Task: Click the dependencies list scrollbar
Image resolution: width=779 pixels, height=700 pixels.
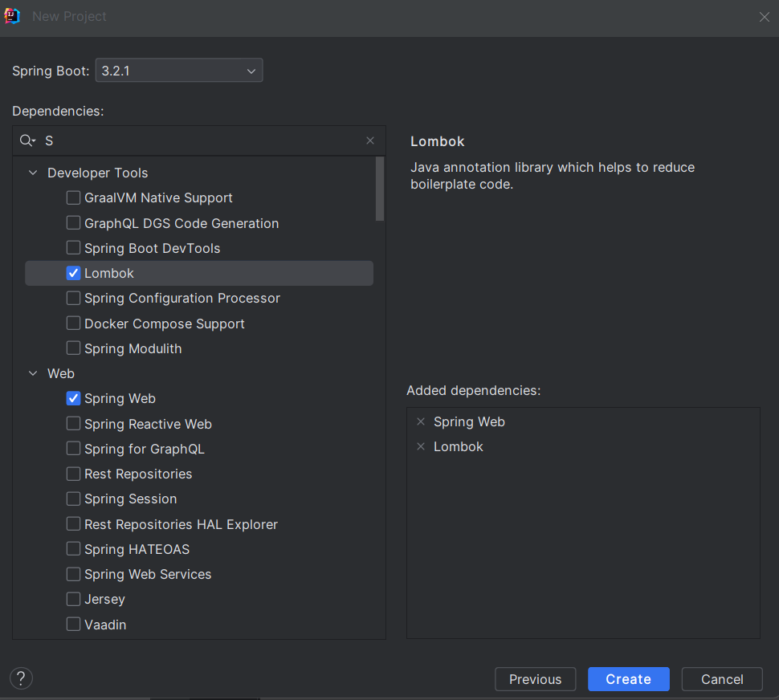Action: 380,189
